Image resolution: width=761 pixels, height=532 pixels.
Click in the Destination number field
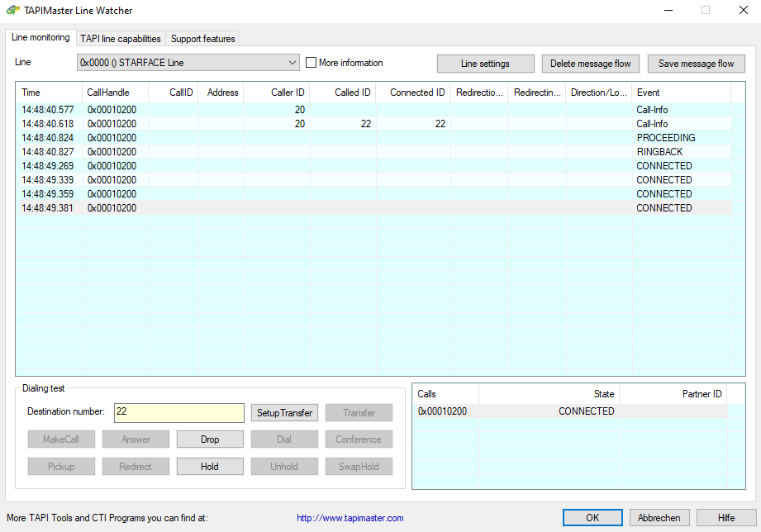click(x=179, y=412)
